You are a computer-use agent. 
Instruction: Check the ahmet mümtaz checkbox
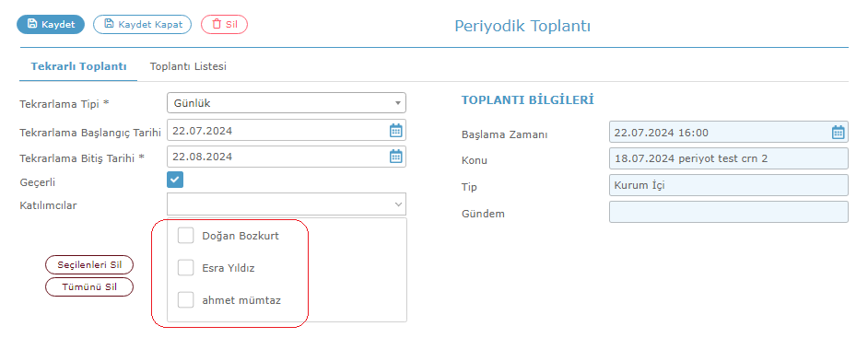[185, 300]
